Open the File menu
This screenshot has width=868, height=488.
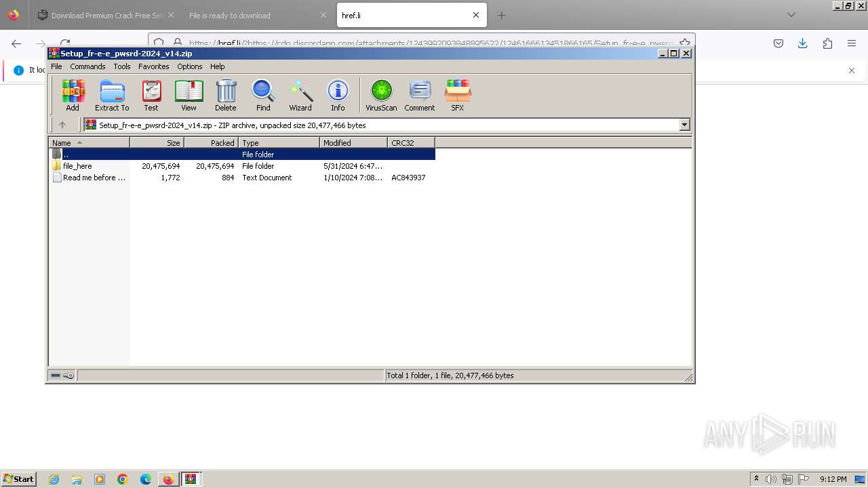coord(56,66)
